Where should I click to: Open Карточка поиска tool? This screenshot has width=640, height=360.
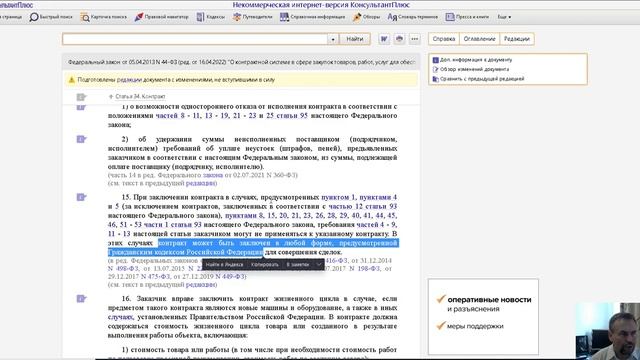pyautogui.click(x=103, y=17)
